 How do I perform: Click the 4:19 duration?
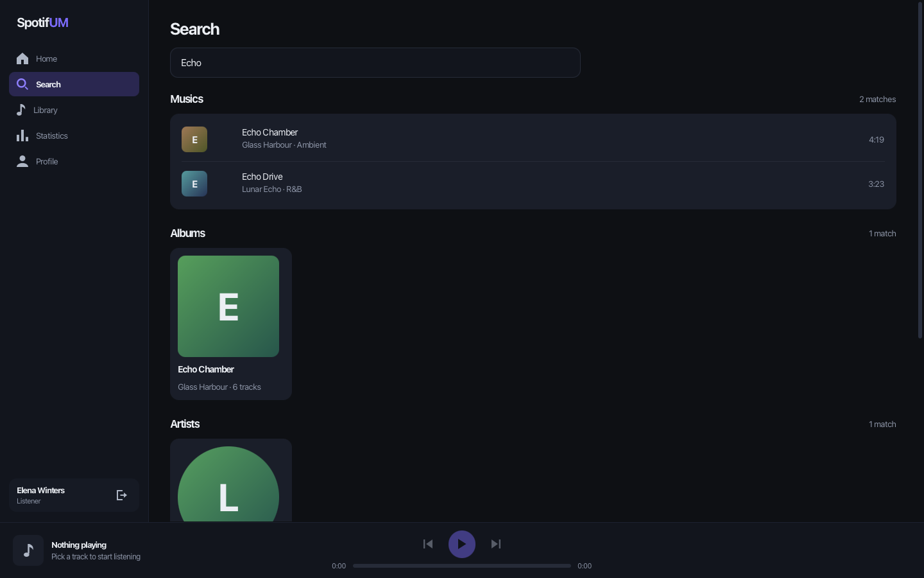877,139
